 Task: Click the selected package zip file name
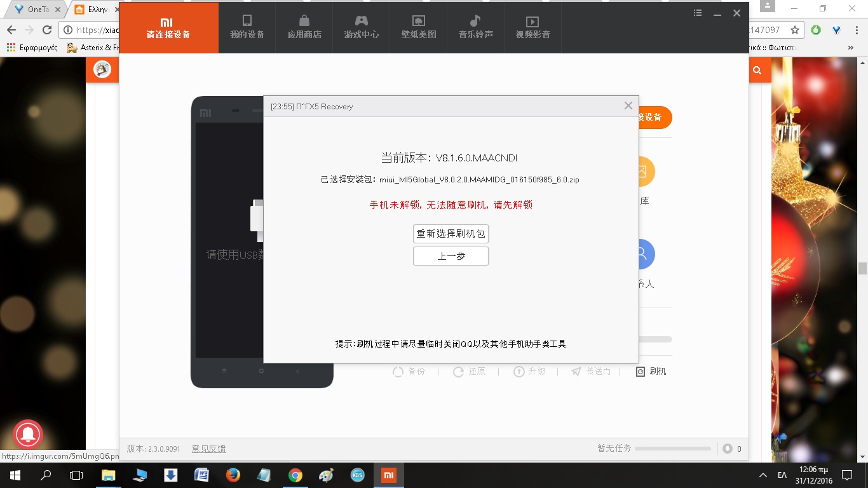[479, 180]
